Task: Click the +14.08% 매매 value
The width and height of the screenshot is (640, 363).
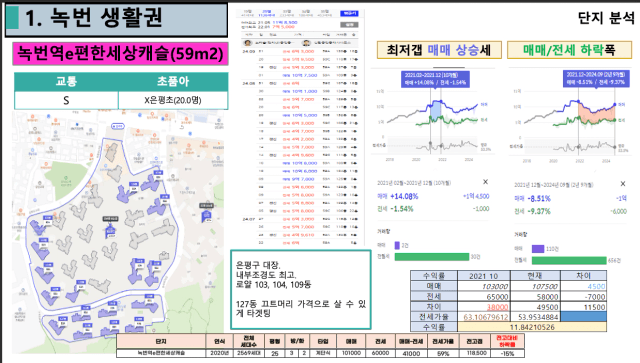Action: click(404, 196)
